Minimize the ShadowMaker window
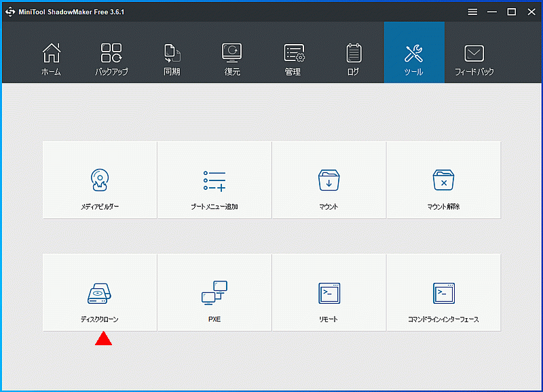Viewport: 543px width, 392px height. 491,12
